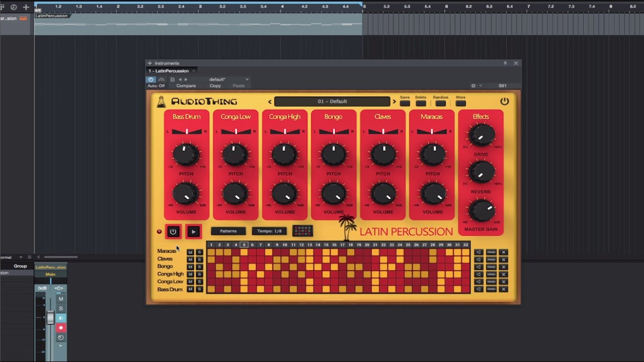Toggle automation with the Auto: Off power icon
Screen dimensions: 644x362
click(150, 79)
